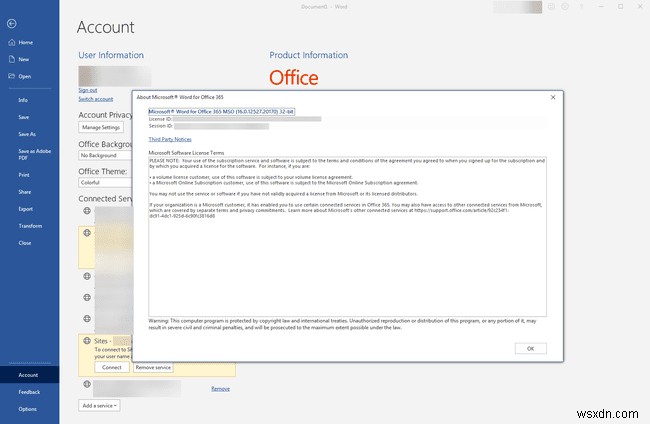650x424 pixels.
Task: Click the 'Session ID:' label
Action: (161, 126)
